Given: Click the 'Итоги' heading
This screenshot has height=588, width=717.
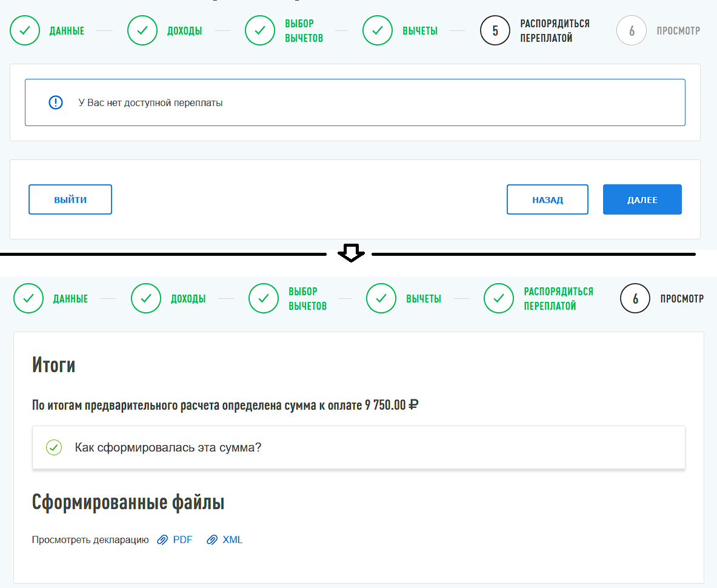Looking at the screenshot, I should click(x=53, y=365).
